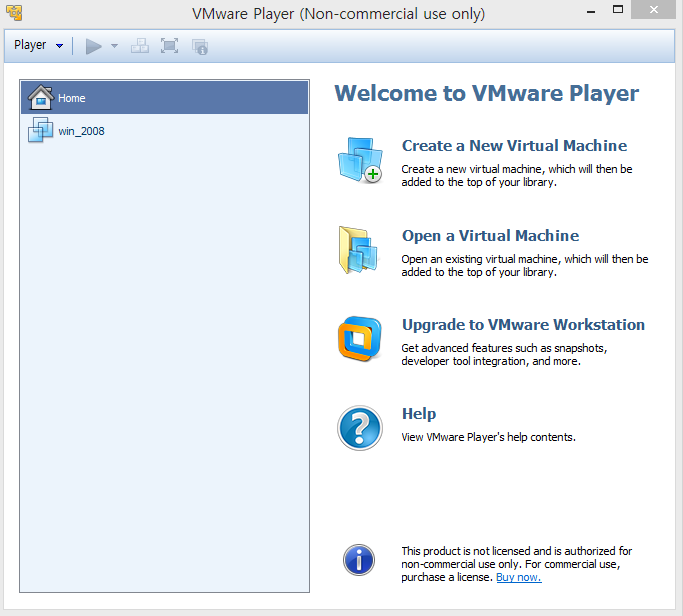Click the blue information icon near the license notice
This screenshot has height=616, width=683.
359,560
